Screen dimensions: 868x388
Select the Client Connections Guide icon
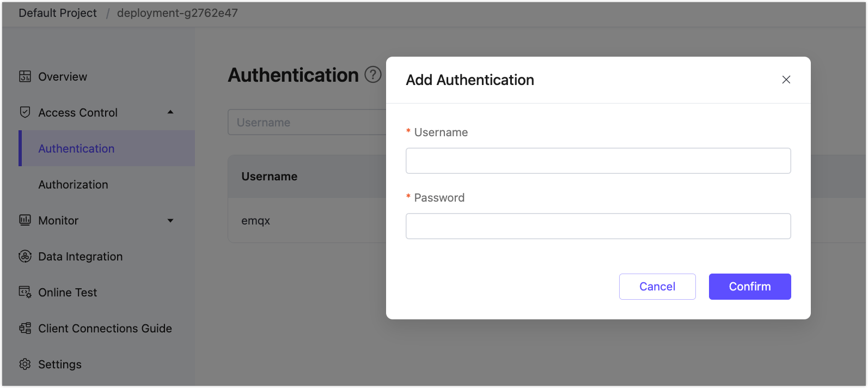click(x=25, y=328)
